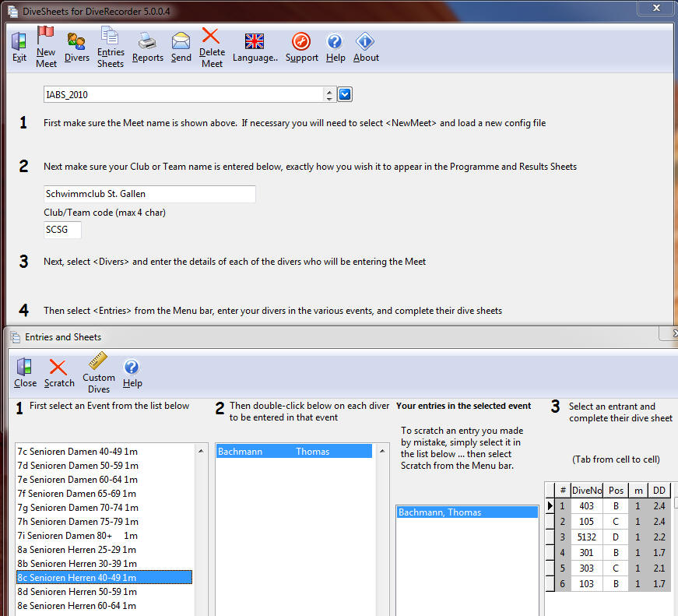Open Entries Sheets from main toolbar
Image resolution: width=678 pixels, height=616 pixels.
(111, 47)
